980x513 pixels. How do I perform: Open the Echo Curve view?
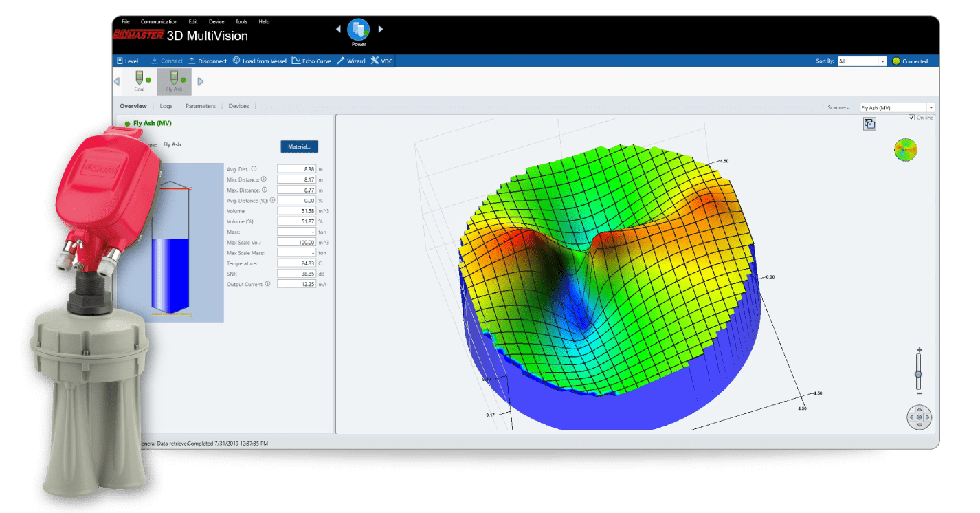311,61
